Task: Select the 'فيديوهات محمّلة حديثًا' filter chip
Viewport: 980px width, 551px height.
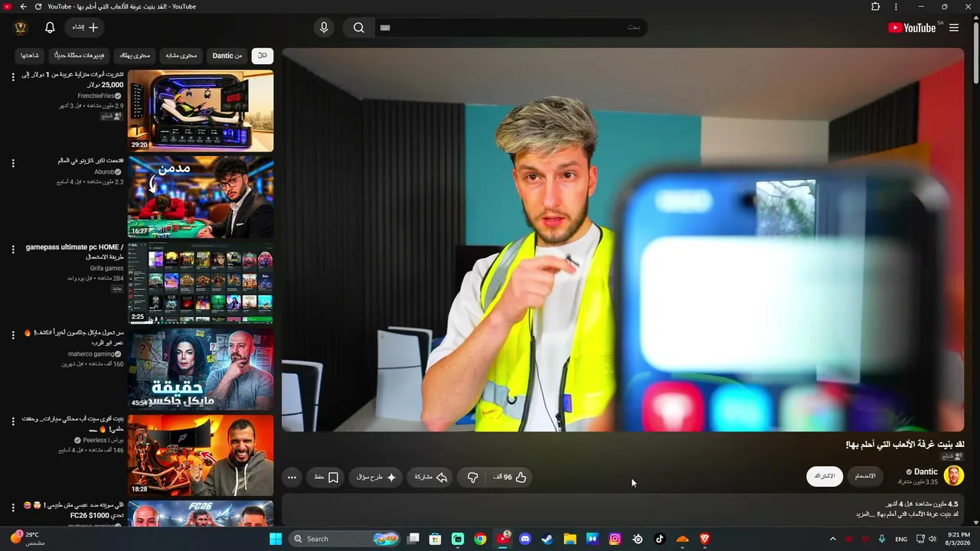Action: click(80, 56)
